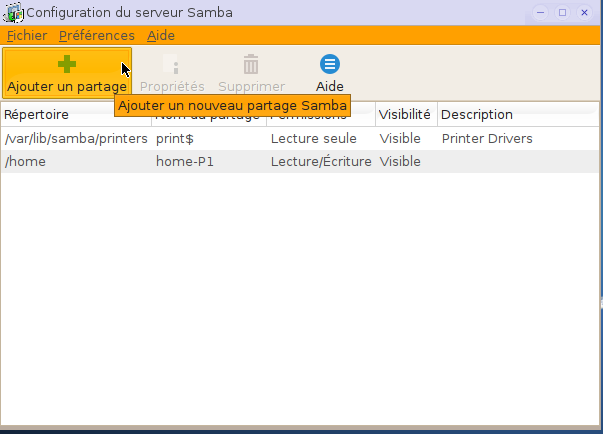This screenshot has height=434, width=603.
Task: Click the Printer Drivers description cell
Action: pyautogui.click(x=487, y=138)
